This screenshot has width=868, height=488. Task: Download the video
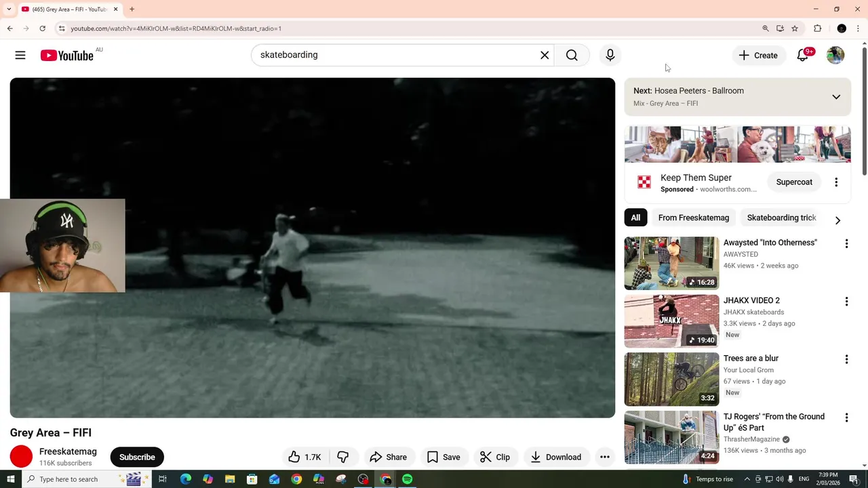[556, 457]
